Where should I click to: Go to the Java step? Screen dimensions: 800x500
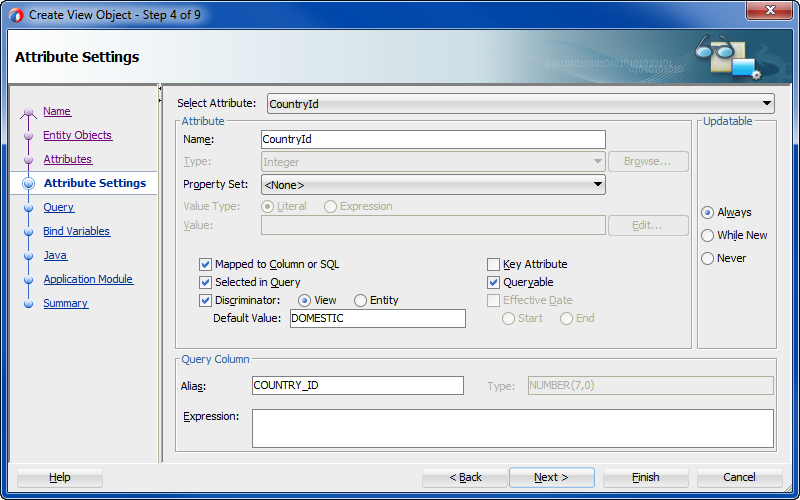click(x=55, y=255)
